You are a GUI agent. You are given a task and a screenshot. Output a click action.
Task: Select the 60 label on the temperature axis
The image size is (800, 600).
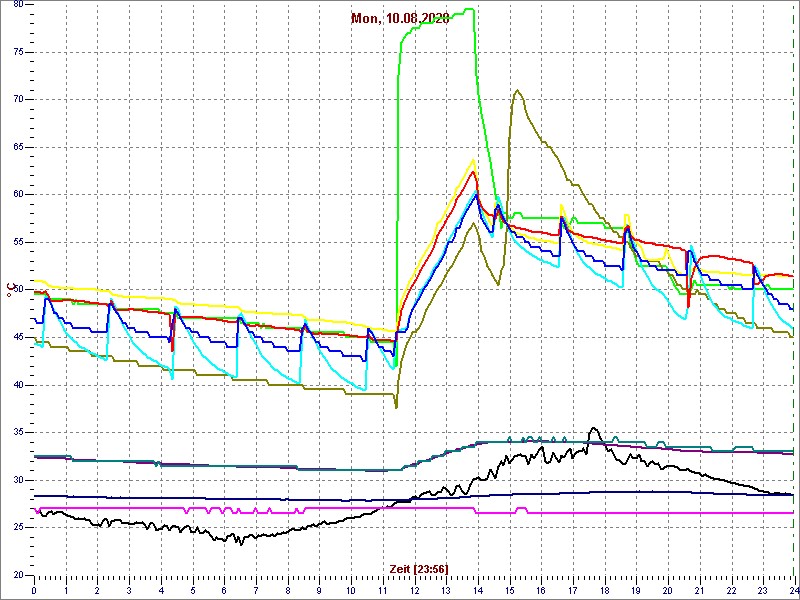[18, 194]
